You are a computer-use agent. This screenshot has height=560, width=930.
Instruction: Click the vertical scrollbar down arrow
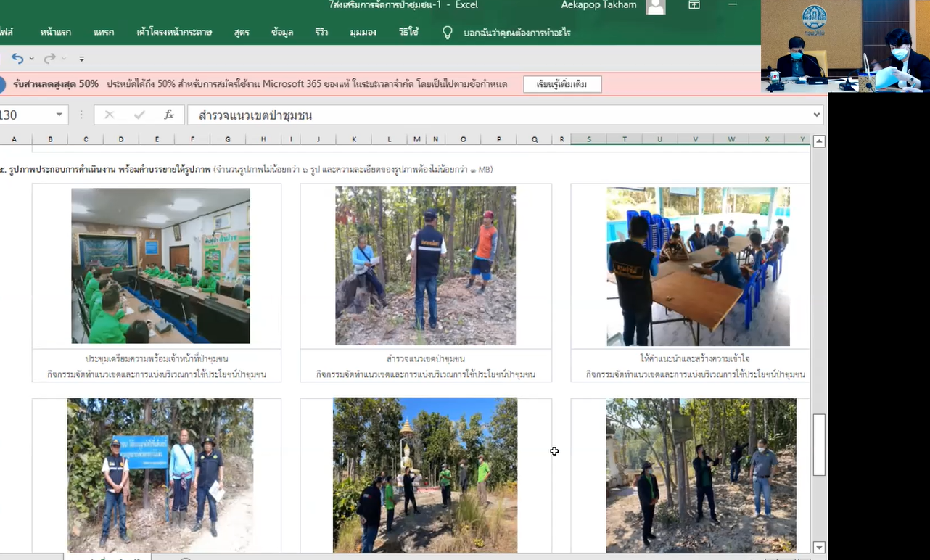[x=819, y=548]
